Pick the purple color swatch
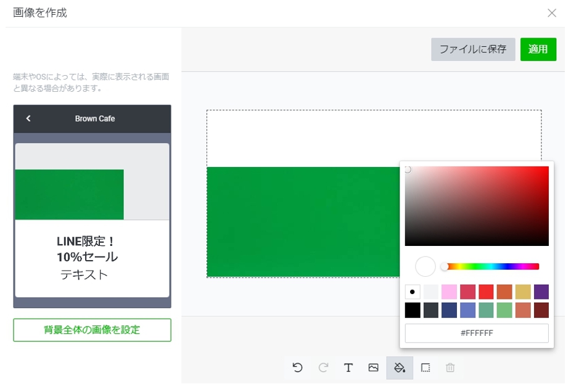 (x=541, y=292)
